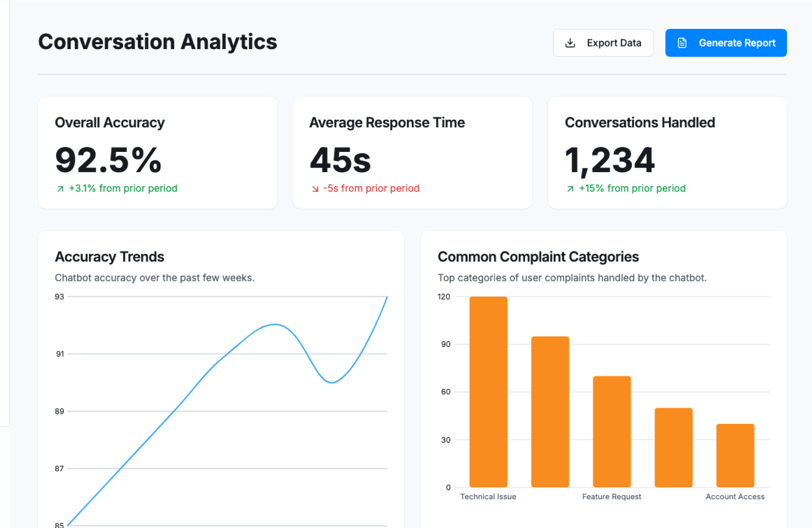Click the green up-arrow under Conversations Handled
This screenshot has width=812, height=528.
(x=570, y=189)
